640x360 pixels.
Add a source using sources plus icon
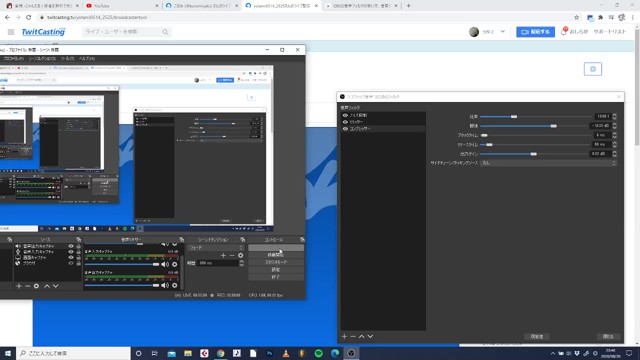(x=19, y=286)
